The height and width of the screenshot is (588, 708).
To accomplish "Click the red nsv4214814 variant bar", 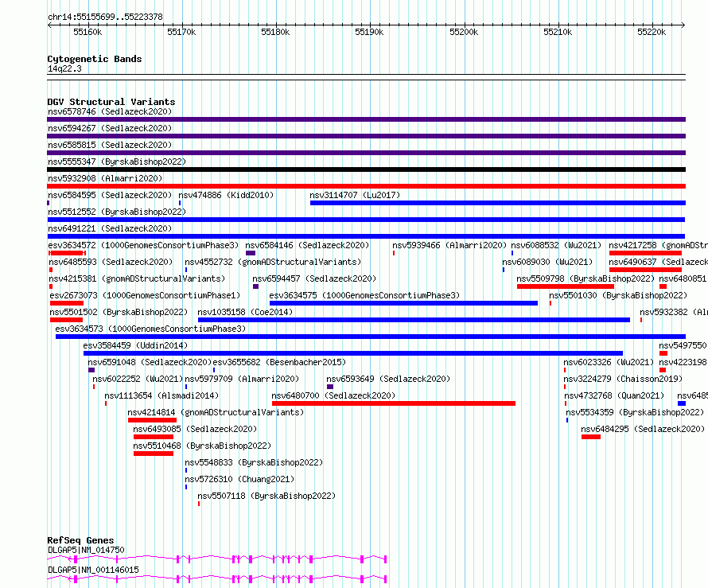I will coord(152,420).
